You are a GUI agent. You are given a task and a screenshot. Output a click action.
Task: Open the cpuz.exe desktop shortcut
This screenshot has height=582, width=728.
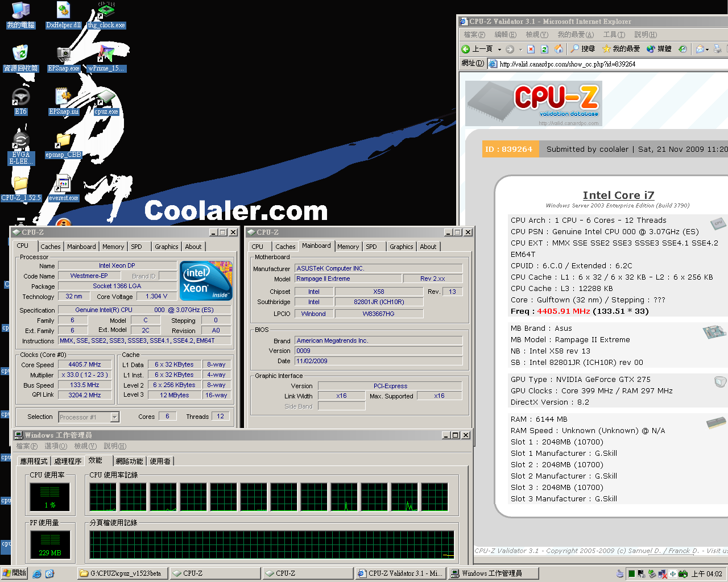coord(106,102)
